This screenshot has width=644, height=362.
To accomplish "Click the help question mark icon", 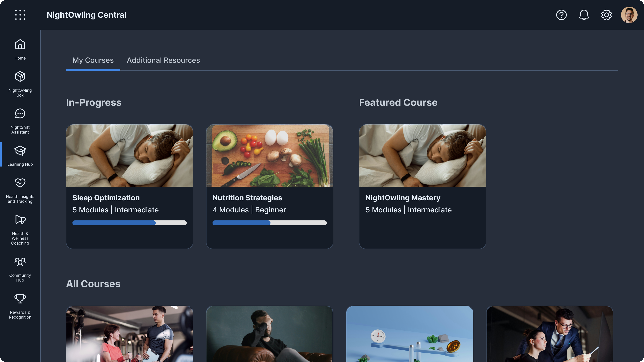I will (561, 15).
